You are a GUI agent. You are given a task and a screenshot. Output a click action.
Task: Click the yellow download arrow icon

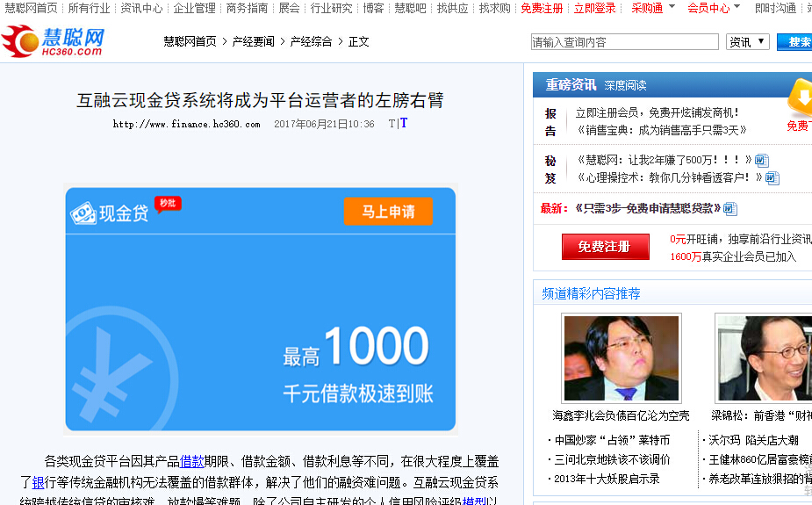[x=801, y=97]
